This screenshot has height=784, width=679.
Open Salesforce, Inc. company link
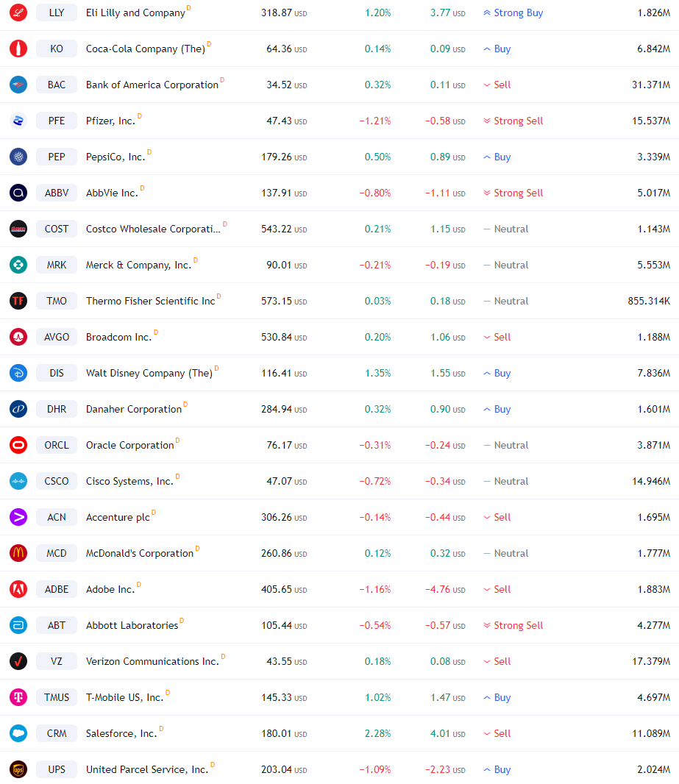(121, 733)
